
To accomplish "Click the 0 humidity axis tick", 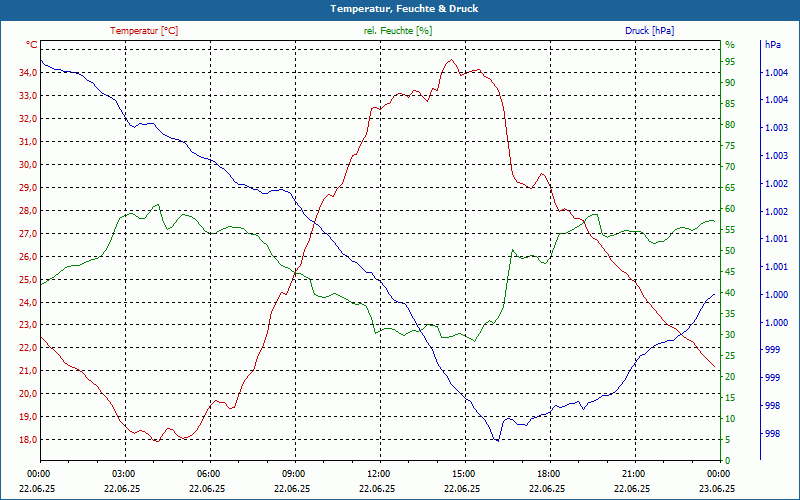I will pyautogui.click(x=728, y=461).
